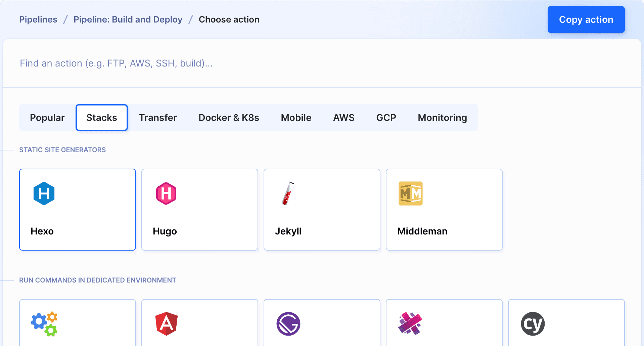Open the GCP actions tab
The height and width of the screenshot is (346, 644).
click(x=386, y=118)
